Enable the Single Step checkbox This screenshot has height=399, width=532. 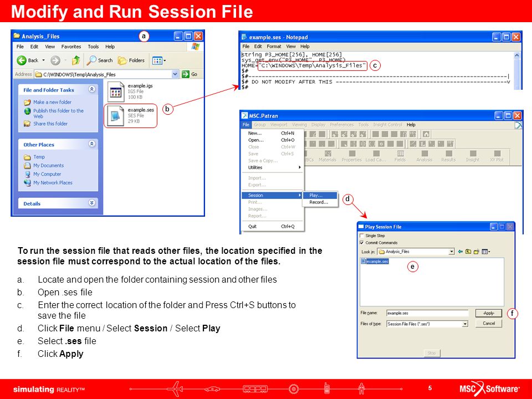tap(361, 236)
